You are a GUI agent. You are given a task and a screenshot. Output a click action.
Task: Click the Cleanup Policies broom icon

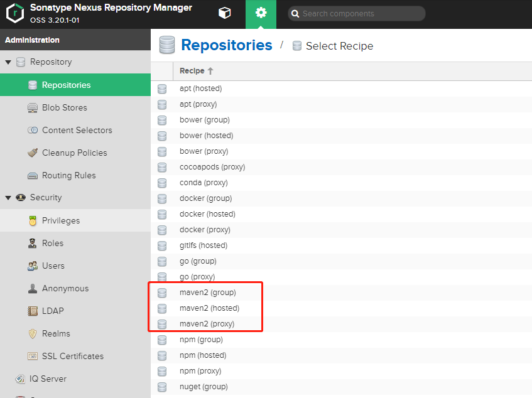(x=33, y=153)
